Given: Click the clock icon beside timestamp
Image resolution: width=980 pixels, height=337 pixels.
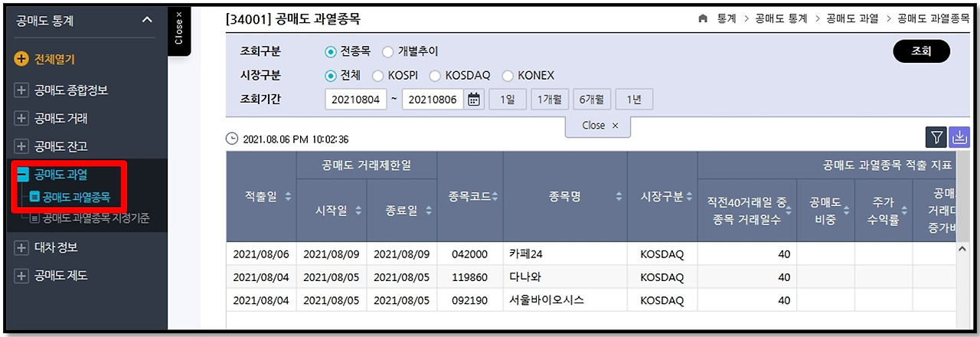Looking at the screenshot, I should coord(232,139).
